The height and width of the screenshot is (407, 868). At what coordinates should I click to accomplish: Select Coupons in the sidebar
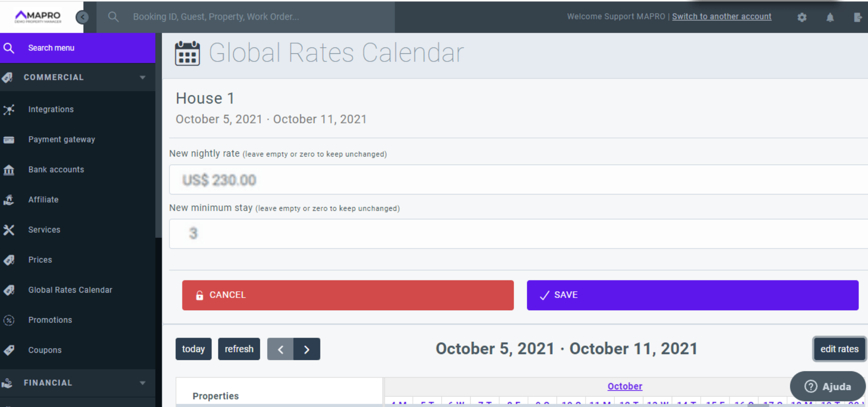pyautogui.click(x=45, y=350)
